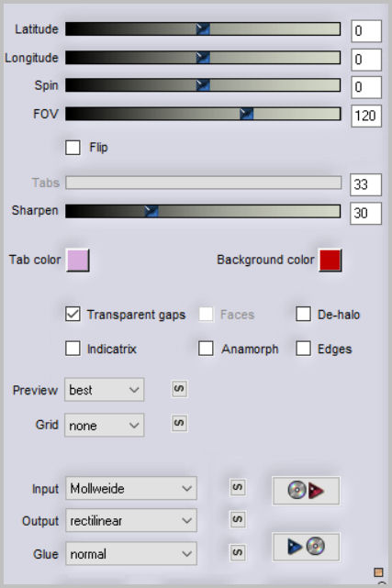
Task: Toggle the Anamorph checkbox
Action: [206, 349]
